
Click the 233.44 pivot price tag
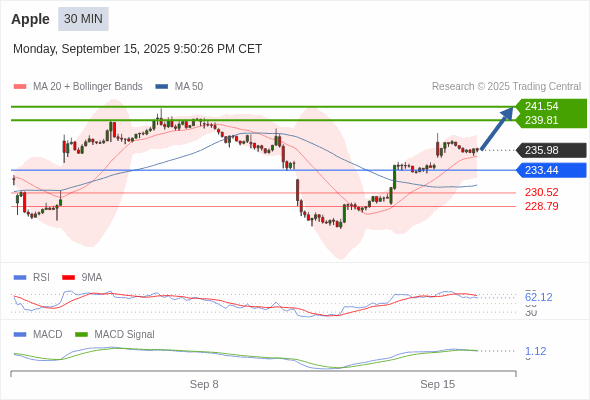point(551,170)
